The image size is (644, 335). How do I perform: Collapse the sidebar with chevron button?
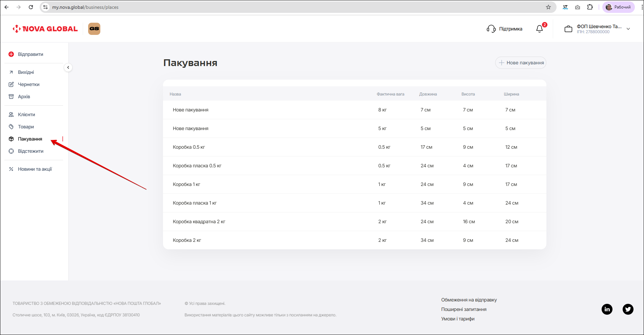point(68,67)
